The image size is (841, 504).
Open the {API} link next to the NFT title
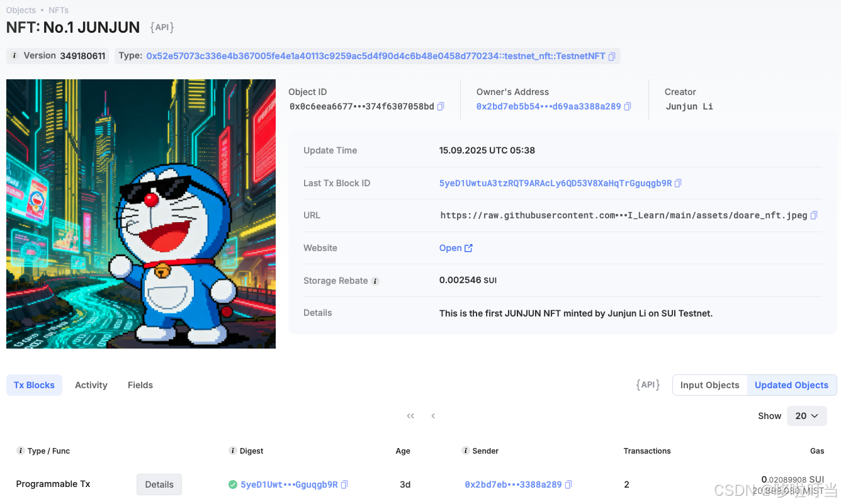click(162, 27)
